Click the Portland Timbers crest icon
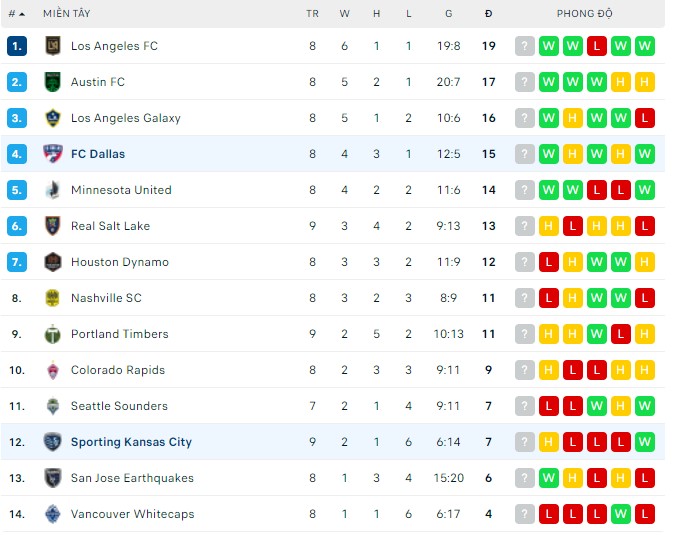Viewport: 673px width, 535px height. click(53, 334)
